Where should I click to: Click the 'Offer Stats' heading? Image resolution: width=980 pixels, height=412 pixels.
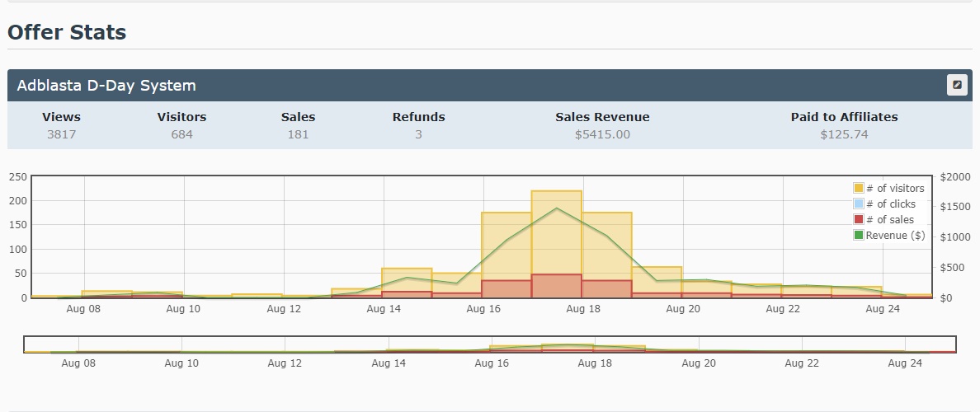click(67, 32)
